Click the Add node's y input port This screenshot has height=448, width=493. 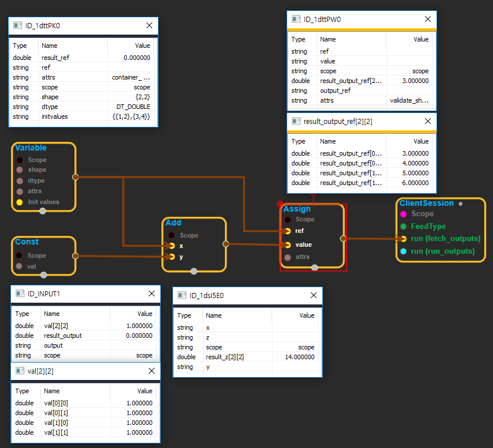click(171, 257)
